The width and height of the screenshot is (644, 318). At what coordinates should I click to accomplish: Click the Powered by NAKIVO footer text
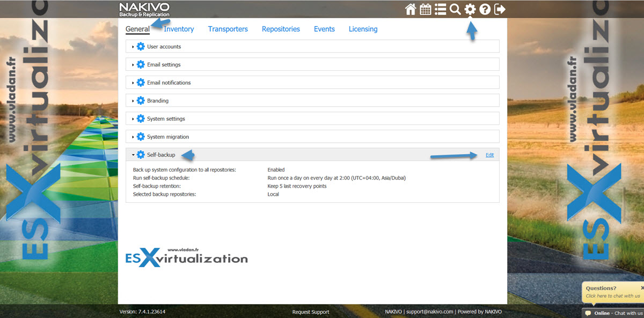[x=480, y=312]
